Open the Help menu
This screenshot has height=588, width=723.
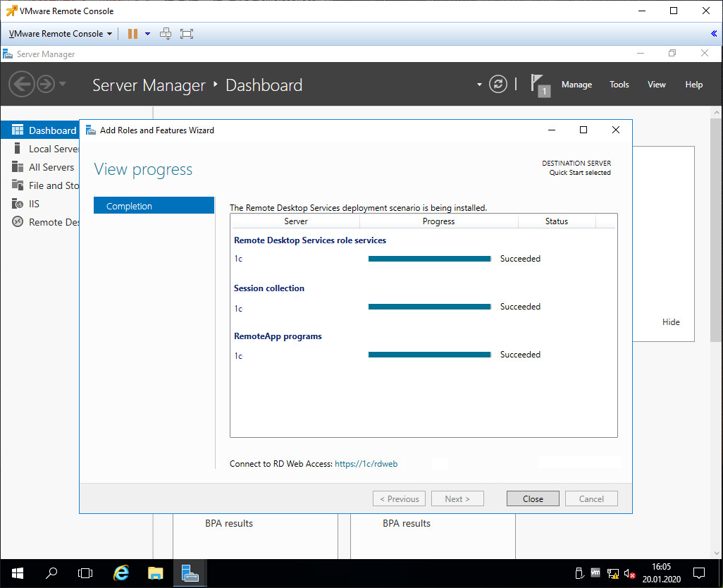tap(693, 85)
